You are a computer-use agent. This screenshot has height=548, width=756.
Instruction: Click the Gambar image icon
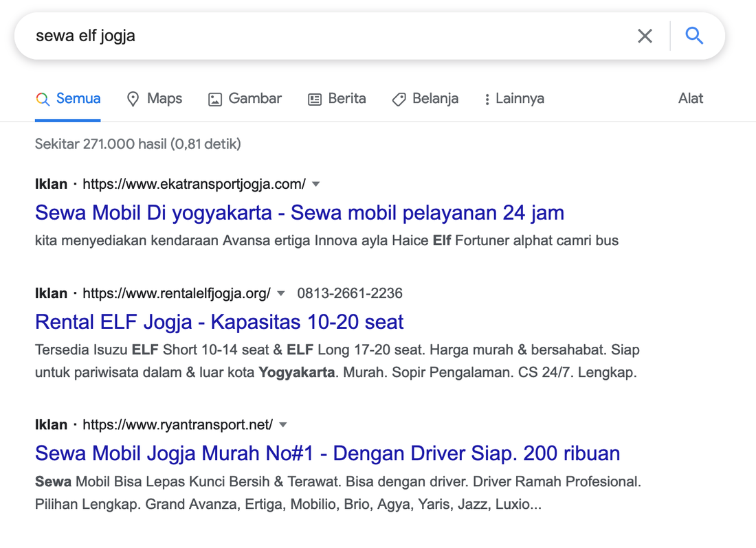tap(215, 100)
